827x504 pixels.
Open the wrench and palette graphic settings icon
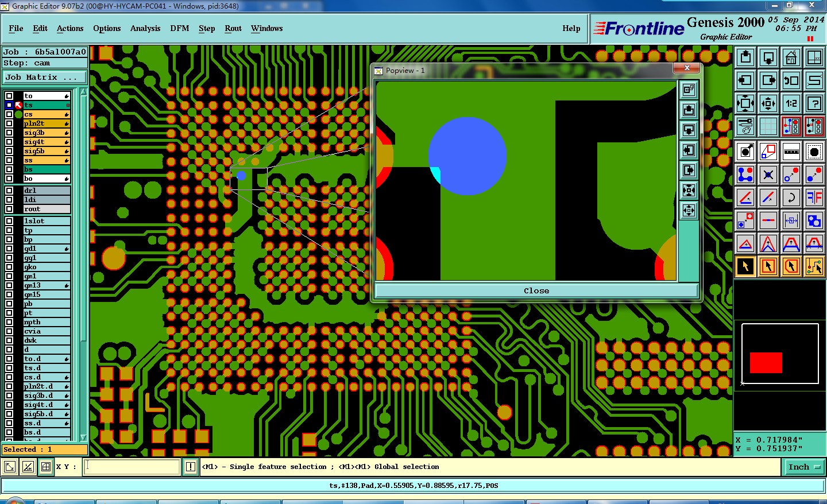tap(745, 126)
